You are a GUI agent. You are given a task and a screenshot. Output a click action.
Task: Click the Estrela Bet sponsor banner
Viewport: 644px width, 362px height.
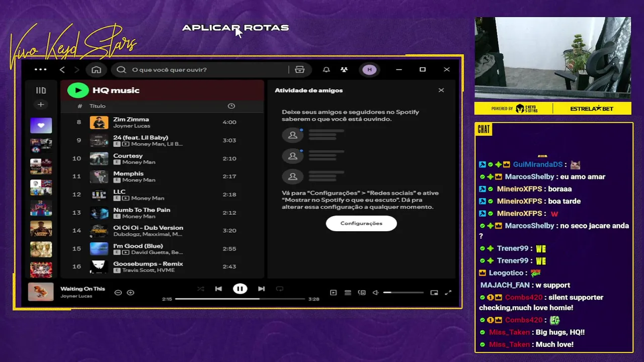[592, 109]
